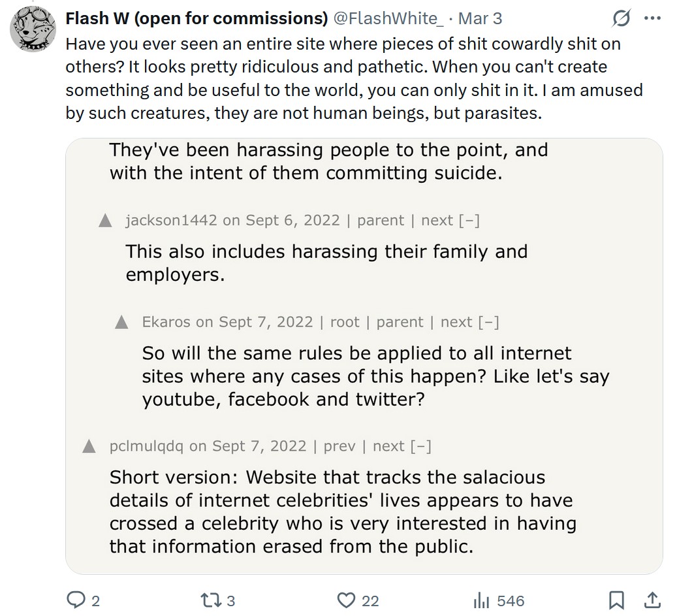The width and height of the screenshot is (677, 616).
Task: Upvote jackson1442's comment triangle
Action: click(105, 221)
